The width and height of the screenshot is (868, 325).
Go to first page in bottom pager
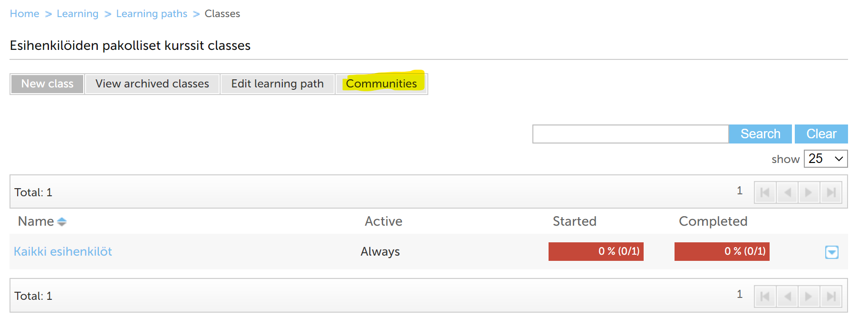tap(765, 296)
